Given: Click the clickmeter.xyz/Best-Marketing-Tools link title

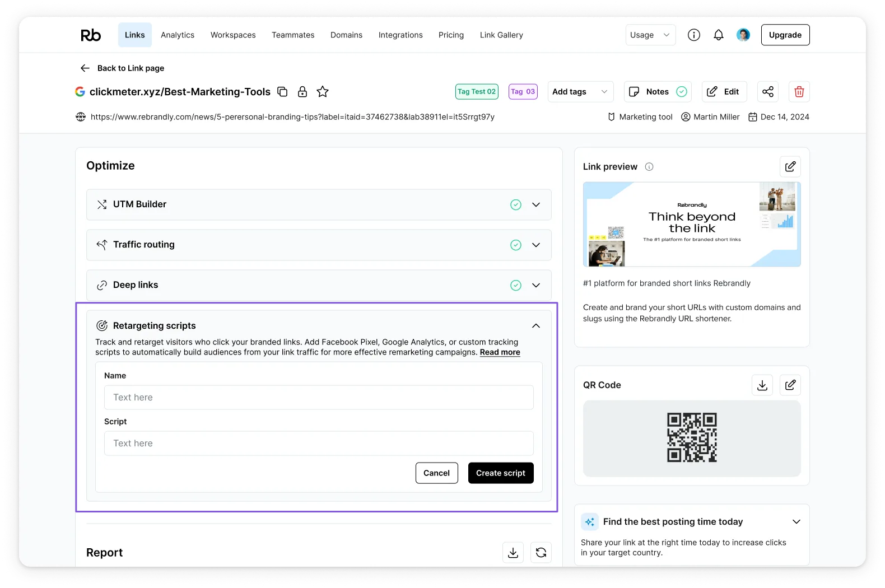Looking at the screenshot, I should pyautogui.click(x=180, y=92).
